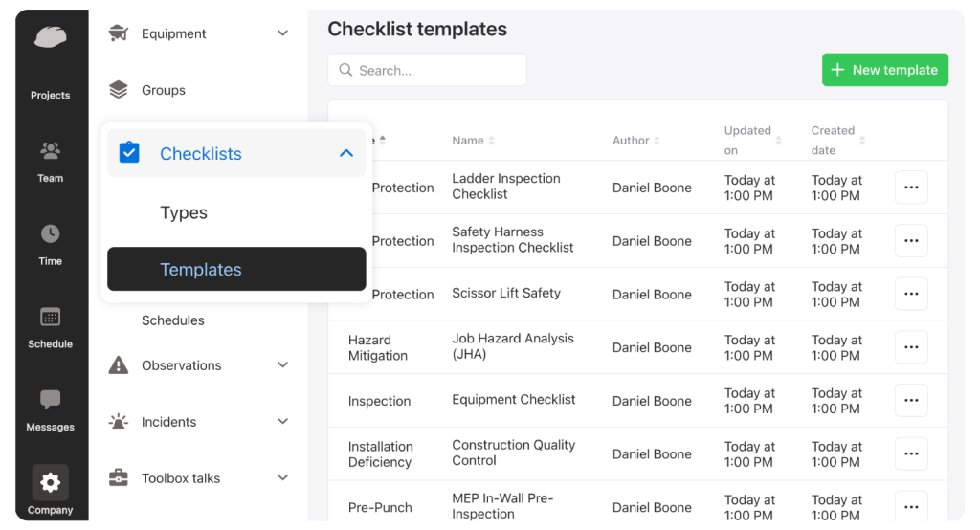This screenshot has width=980, height=530.
Task: Open the Company settings gear icon
Action: 51,482
